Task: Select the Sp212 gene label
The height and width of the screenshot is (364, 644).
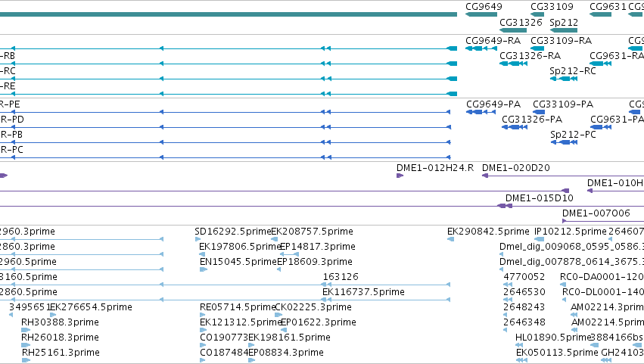Action: pyautogui.click(x=564, y=22)
